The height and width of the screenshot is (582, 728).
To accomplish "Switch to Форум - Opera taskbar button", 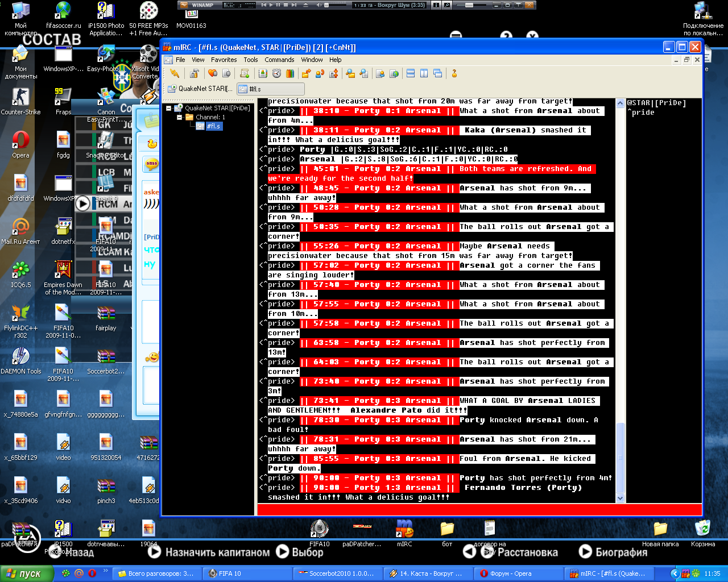I will coord(519,573).
